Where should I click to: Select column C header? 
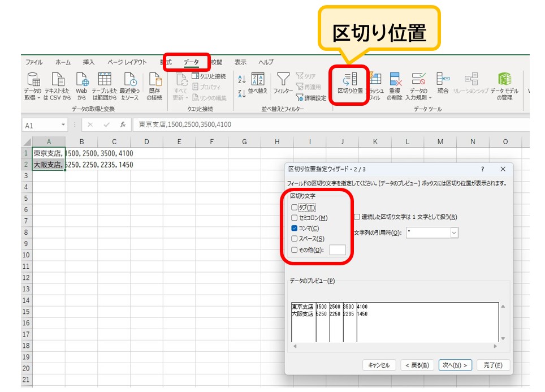coord(114,142)
